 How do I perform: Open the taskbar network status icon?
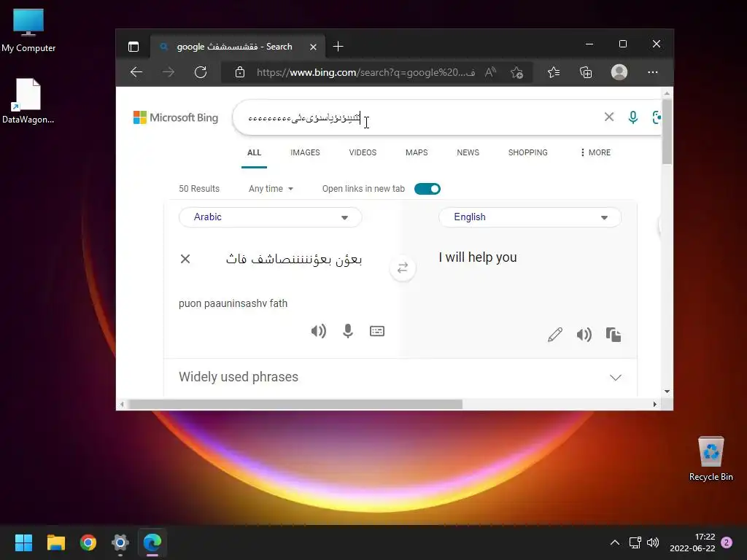tap(635, 542)
